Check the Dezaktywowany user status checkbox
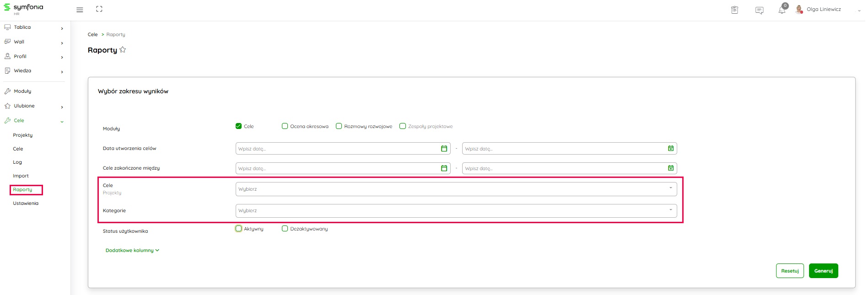This screenshot has height=295, width=868. tap(285, 229)
